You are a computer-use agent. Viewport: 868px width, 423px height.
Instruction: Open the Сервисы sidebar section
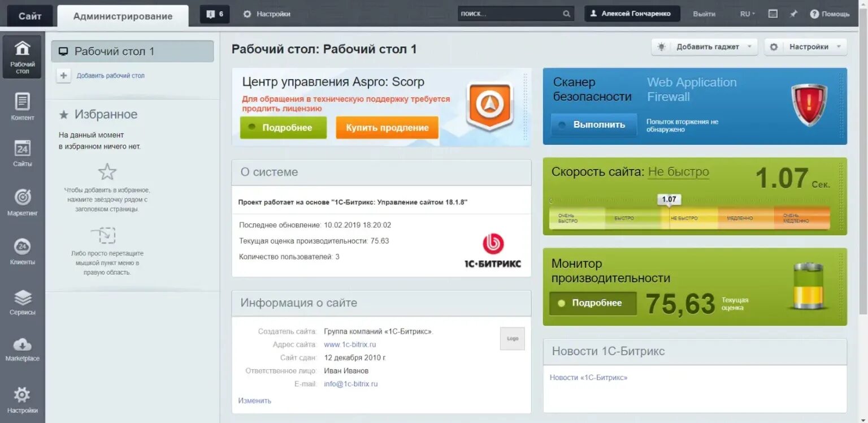coord(22,302)
